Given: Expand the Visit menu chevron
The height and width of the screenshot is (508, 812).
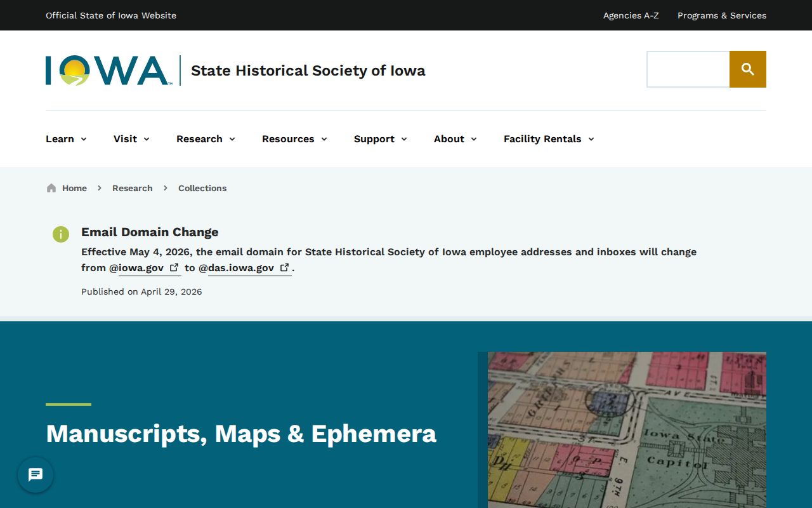Looking at the screenshot, I should coord(147,139).
